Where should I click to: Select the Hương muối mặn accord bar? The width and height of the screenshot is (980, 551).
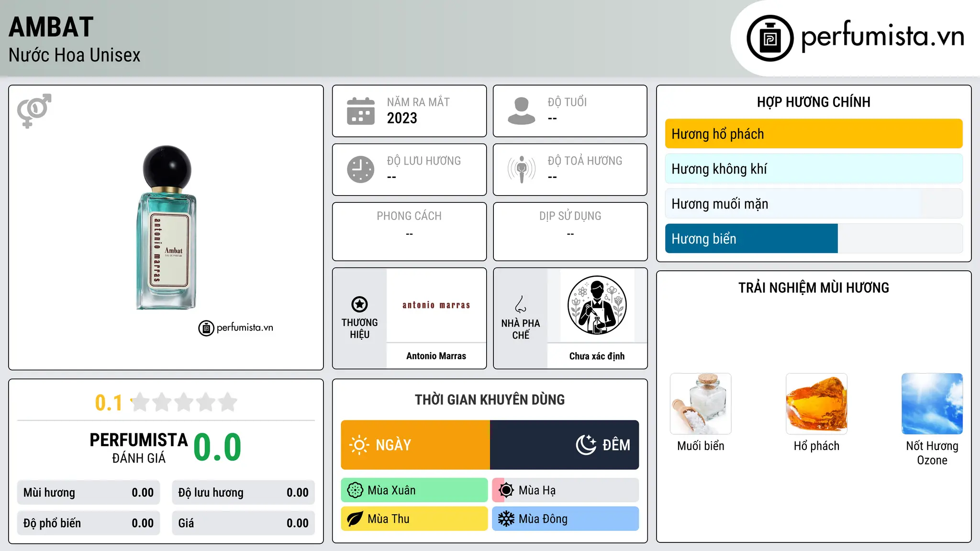pyautogui.click(x=813, y=204)
